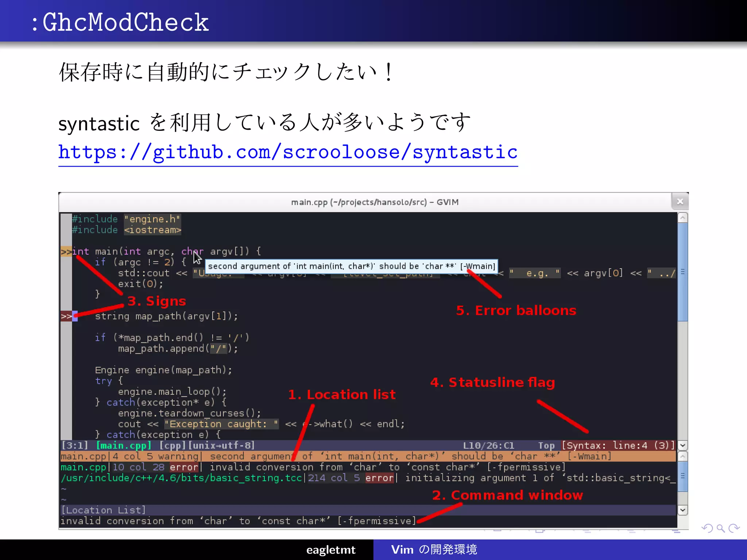This screenshot has width=747, height=560.
Task: Click the 'engine.main_loop();' code line
Action: coord(172,392)
